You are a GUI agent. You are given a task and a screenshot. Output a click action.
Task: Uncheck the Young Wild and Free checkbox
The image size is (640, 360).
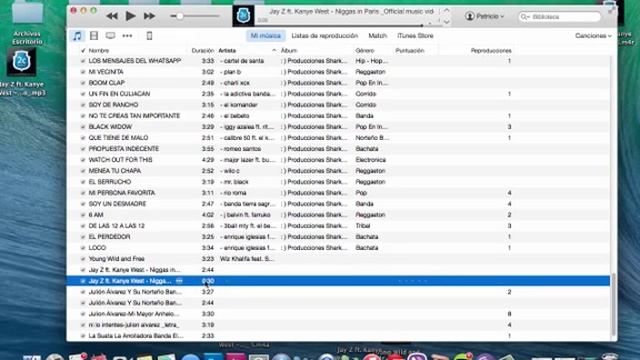(x=83, y=259)
